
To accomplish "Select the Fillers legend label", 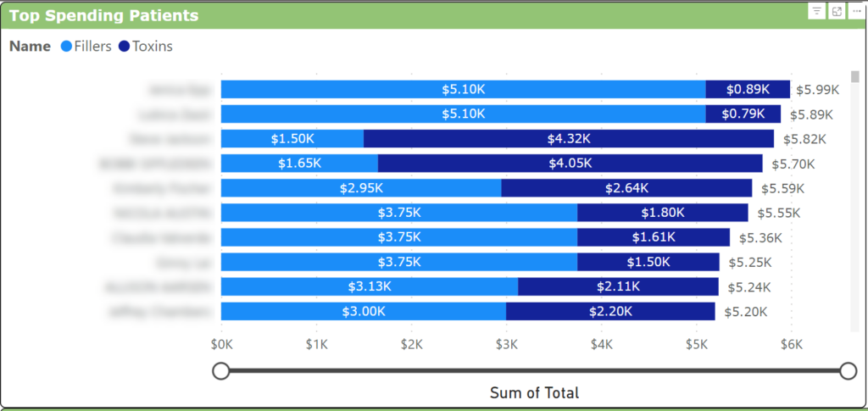I will tap(92, 47).
